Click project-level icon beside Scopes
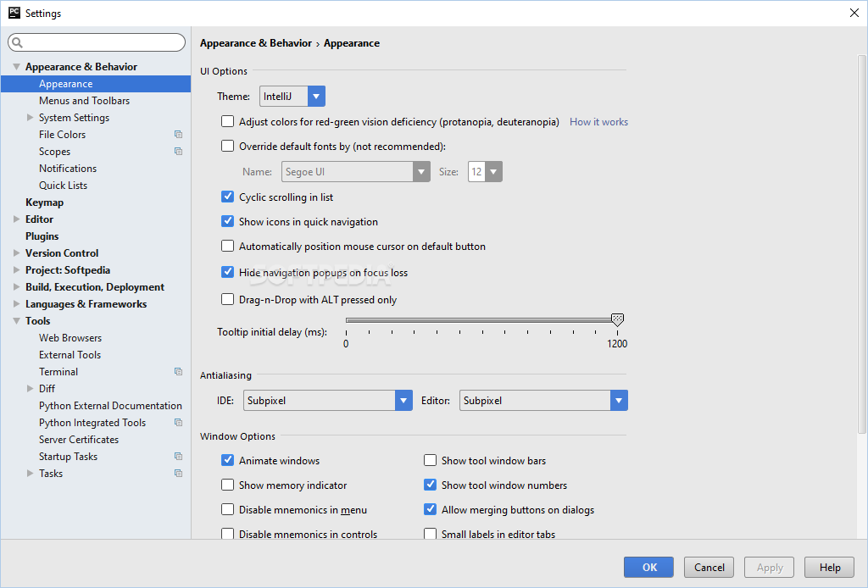 pos(178,151)
